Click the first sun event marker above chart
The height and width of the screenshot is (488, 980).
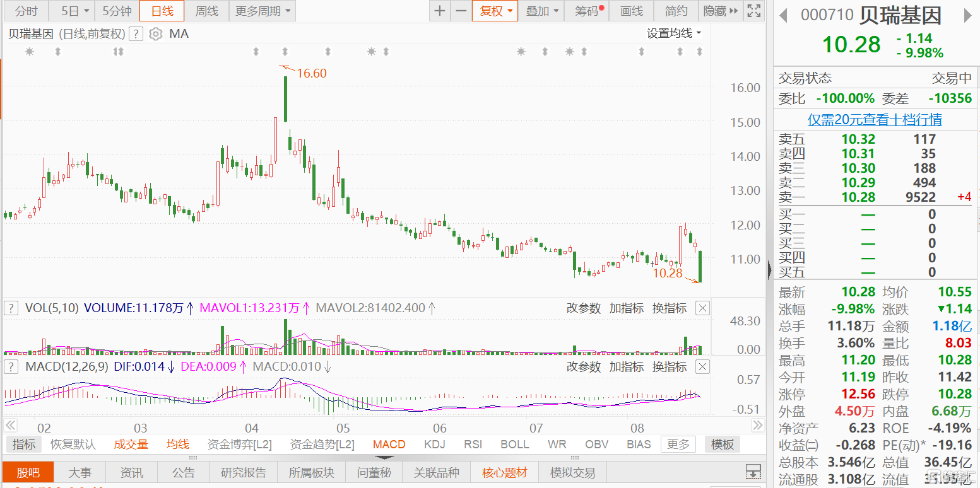click(29, 52)
